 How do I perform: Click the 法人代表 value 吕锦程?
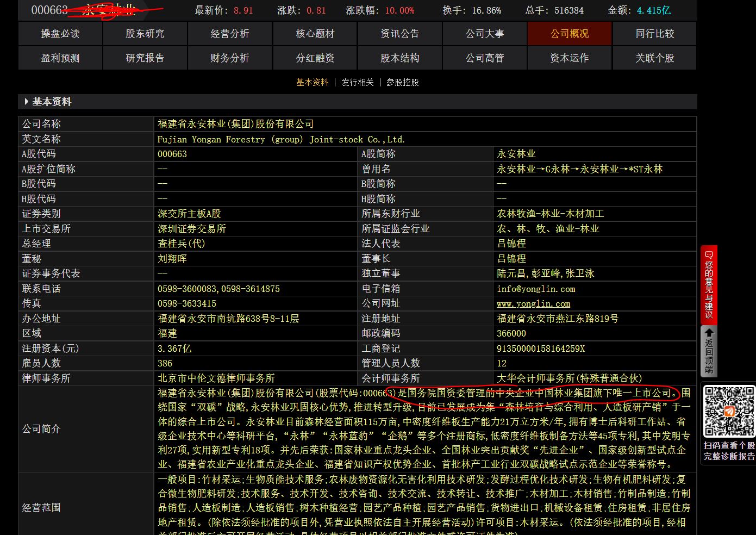[511, 244]
